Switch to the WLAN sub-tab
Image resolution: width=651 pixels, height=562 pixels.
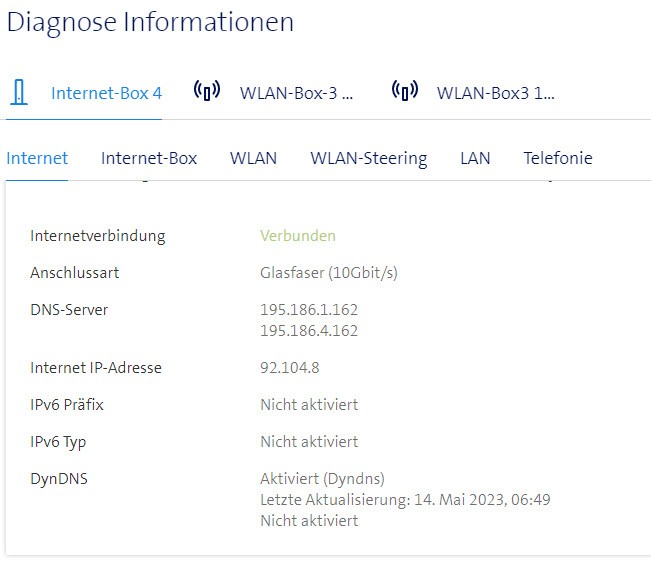pos(253,158)
